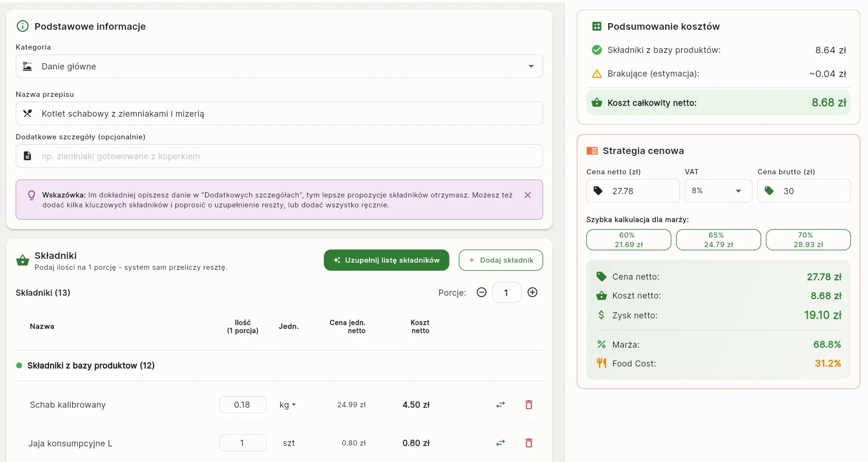
Task: Increase the number of portions
Action: tap(532, 292)
